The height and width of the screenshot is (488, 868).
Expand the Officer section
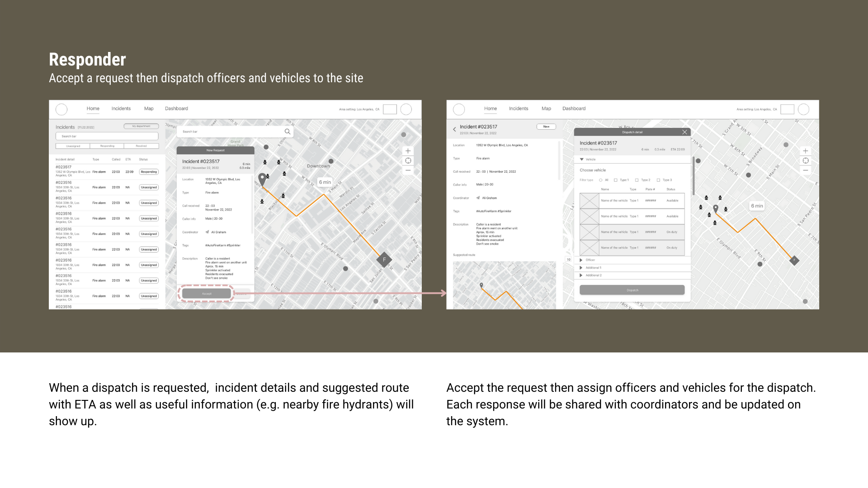point(581,260)
